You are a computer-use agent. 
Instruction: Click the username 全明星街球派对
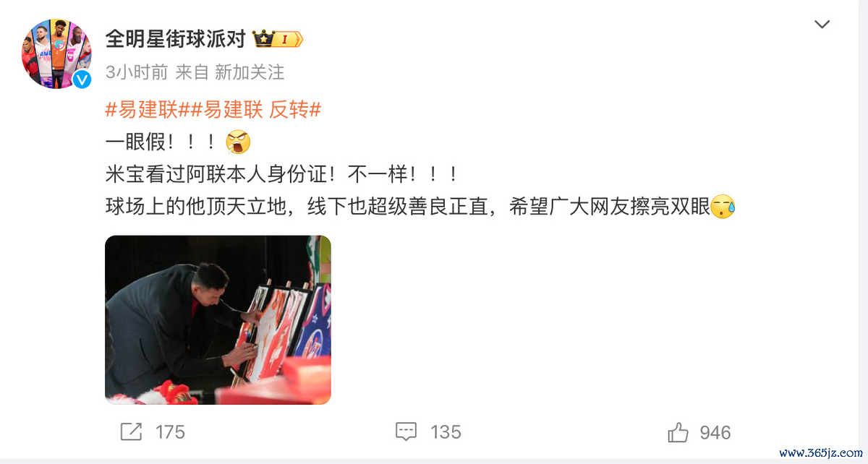176,39
